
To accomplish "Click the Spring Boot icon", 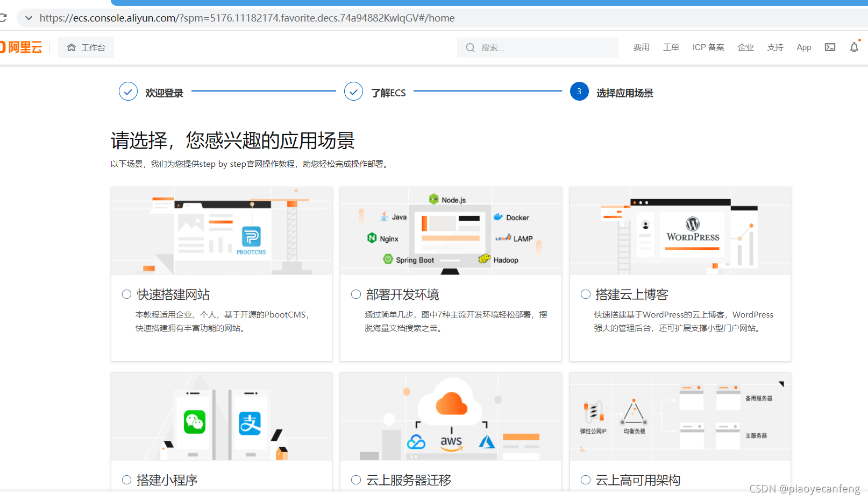I will (388, 259).
